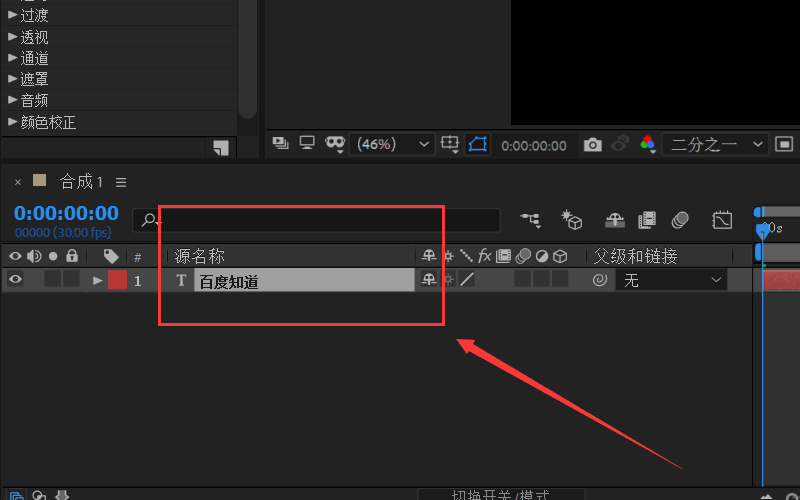
Task: Open the parent 无 dropdown
Action: click(671, 280)
